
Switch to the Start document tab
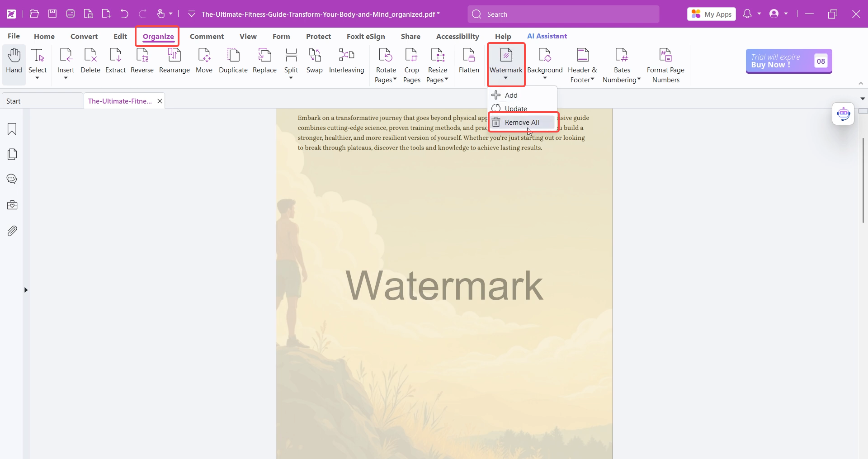42,101
